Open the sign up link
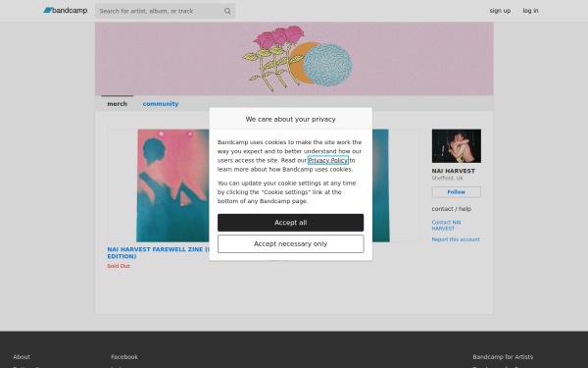The height and width of the screenshot is (368, 588). coord(500,11)
